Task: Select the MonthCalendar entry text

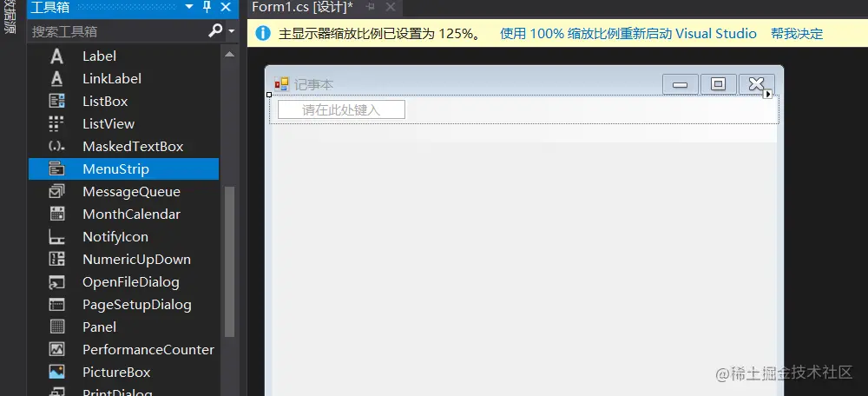Action: (x=131, y=214)
